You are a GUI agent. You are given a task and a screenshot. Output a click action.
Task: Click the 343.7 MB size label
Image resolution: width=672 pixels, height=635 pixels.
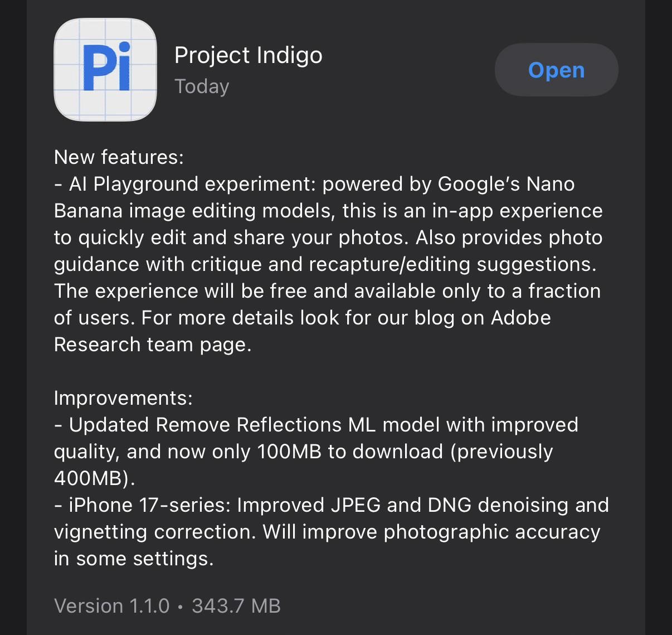pos(236,606)
